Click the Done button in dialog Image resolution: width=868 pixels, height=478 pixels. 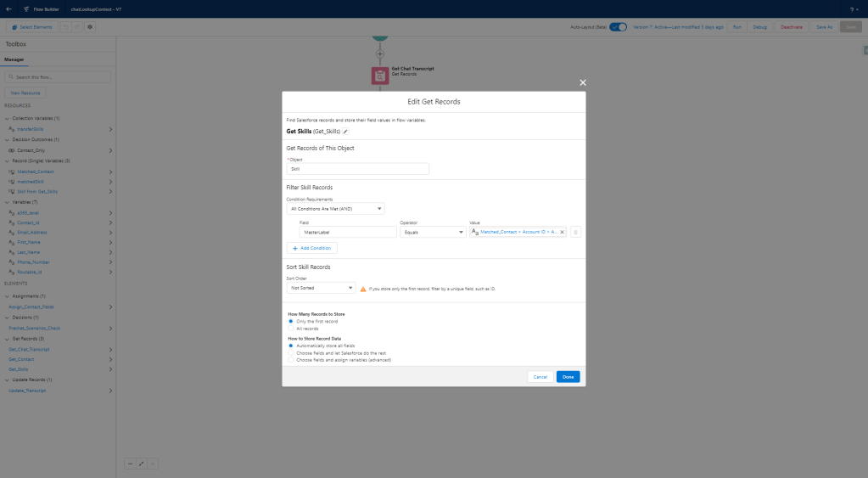click(568, 376)
